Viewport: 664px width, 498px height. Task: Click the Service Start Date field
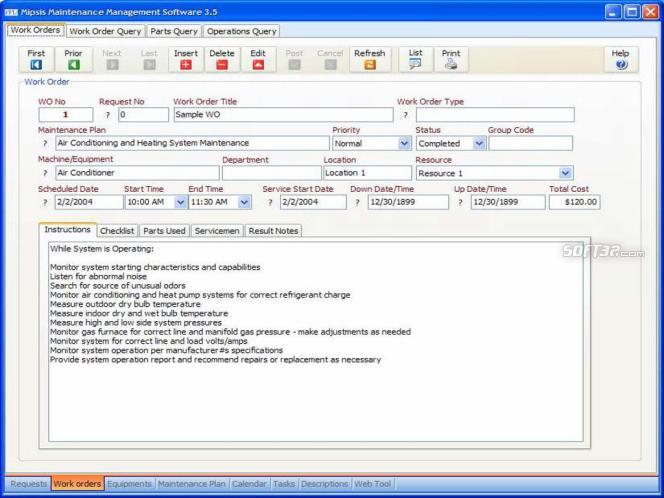[x=313, y=202]
